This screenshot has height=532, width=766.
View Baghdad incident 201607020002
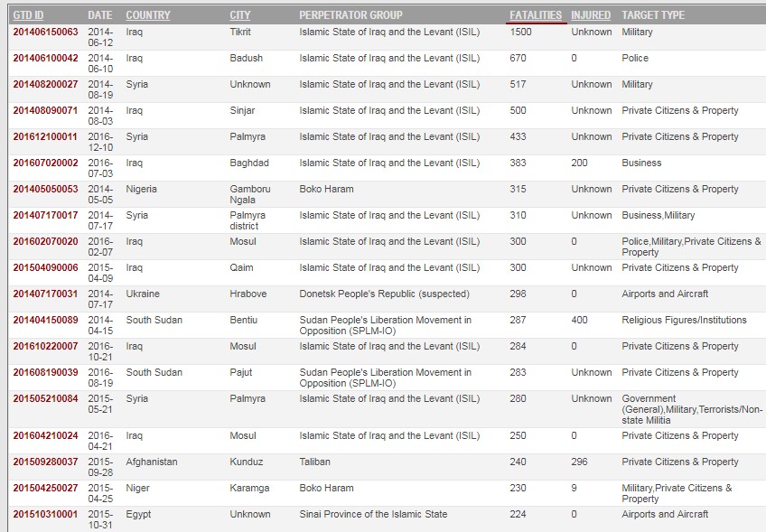click(45, 163)
